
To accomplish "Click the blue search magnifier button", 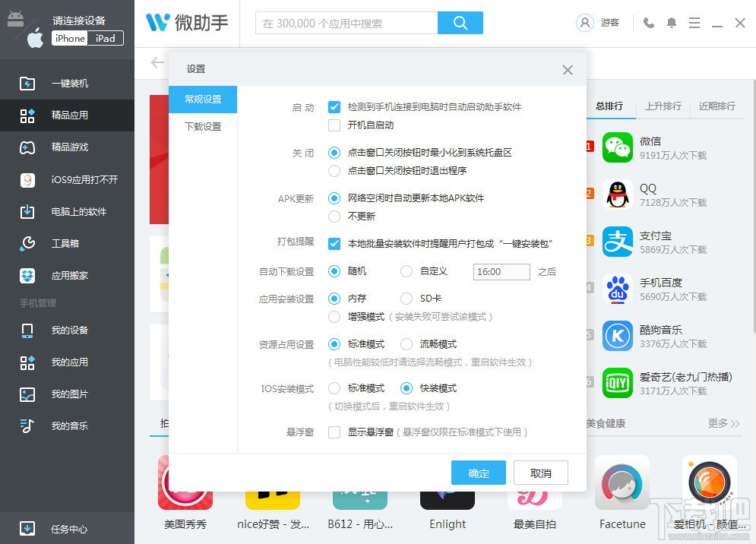I will (460, 23).
